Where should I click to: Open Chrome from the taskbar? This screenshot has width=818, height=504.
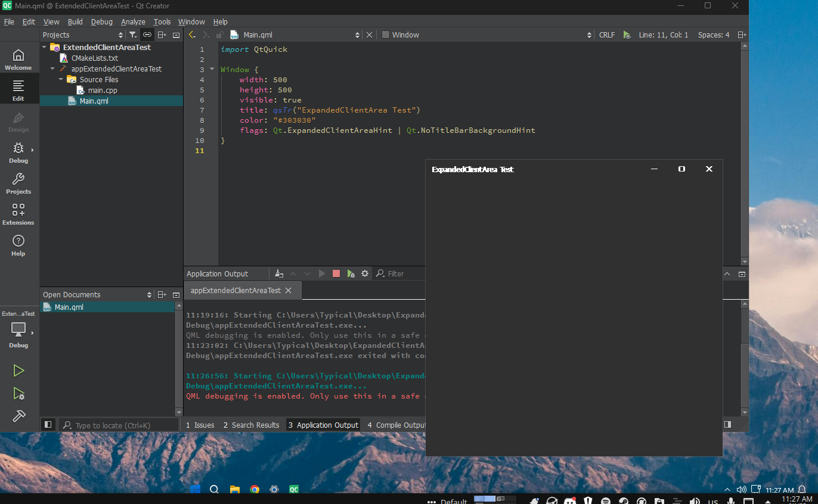(x=255, y=490)
